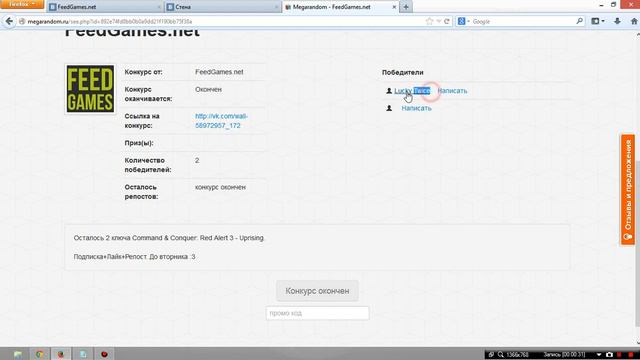Open the orange Firefox menu button

[22, 4]
